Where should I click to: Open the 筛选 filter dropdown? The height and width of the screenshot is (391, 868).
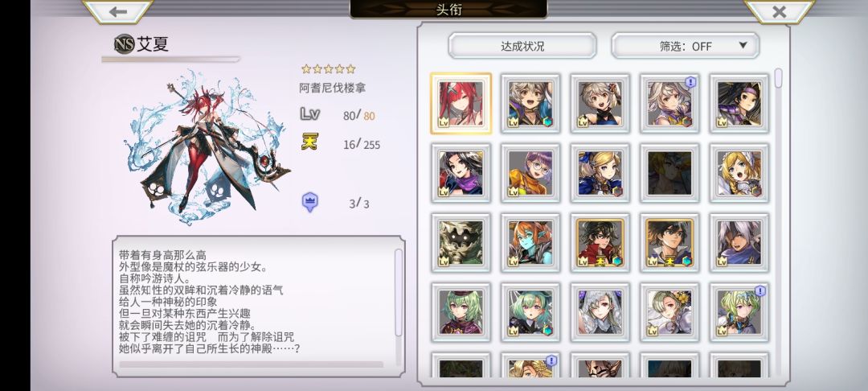click(x=685, y=46)
